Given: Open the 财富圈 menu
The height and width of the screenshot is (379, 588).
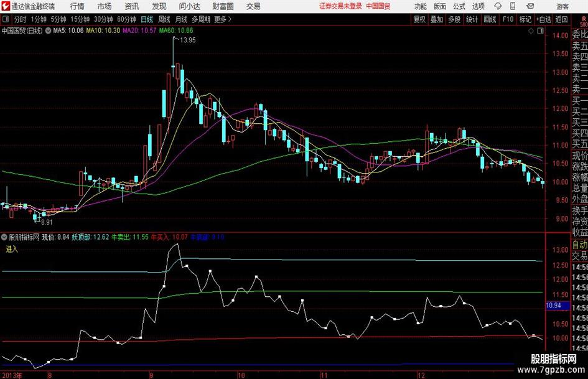Looking at the screenshot, I should point(223,6).
